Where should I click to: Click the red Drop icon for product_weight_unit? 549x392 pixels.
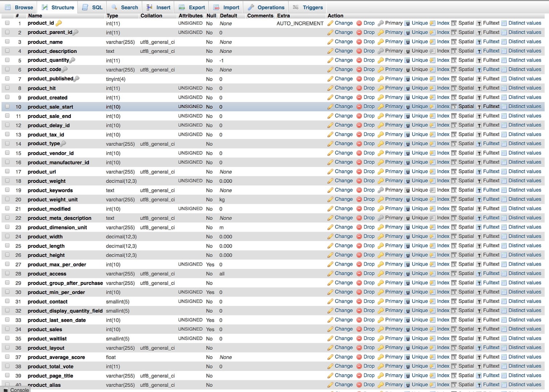(x=359, y=199)
